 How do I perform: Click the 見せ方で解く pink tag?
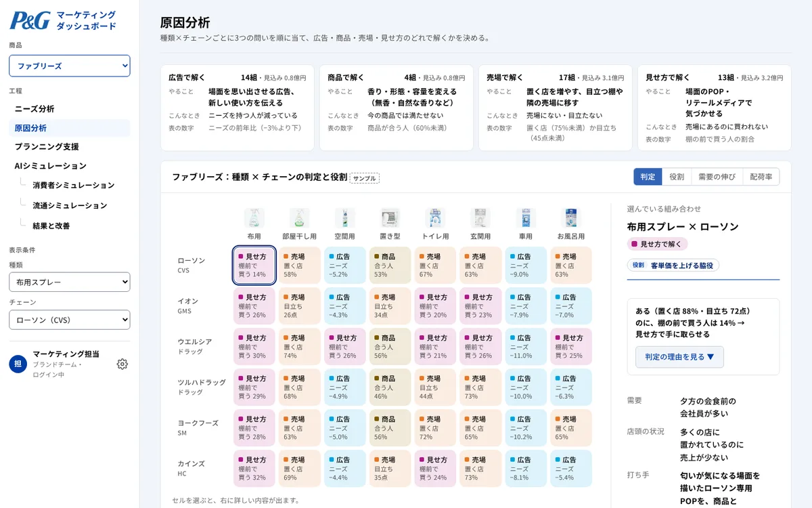pos(657,244)
